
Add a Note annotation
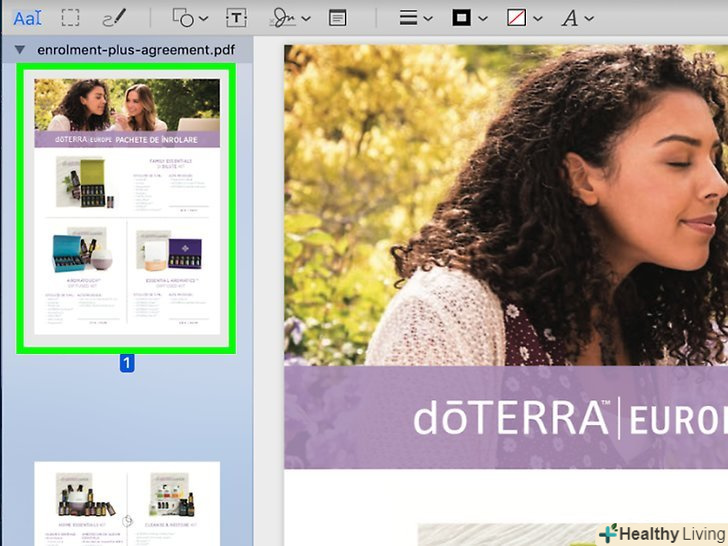tap(338, 18)
